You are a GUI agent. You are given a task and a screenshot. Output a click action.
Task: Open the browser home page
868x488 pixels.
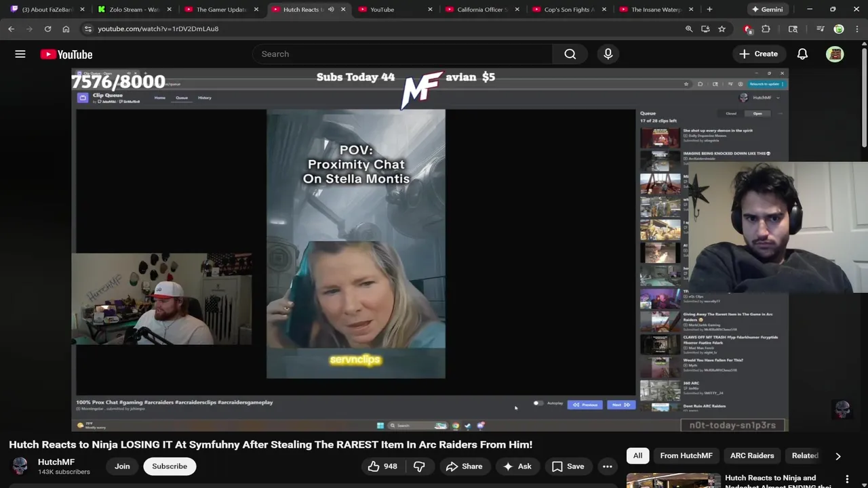(66, 28)
